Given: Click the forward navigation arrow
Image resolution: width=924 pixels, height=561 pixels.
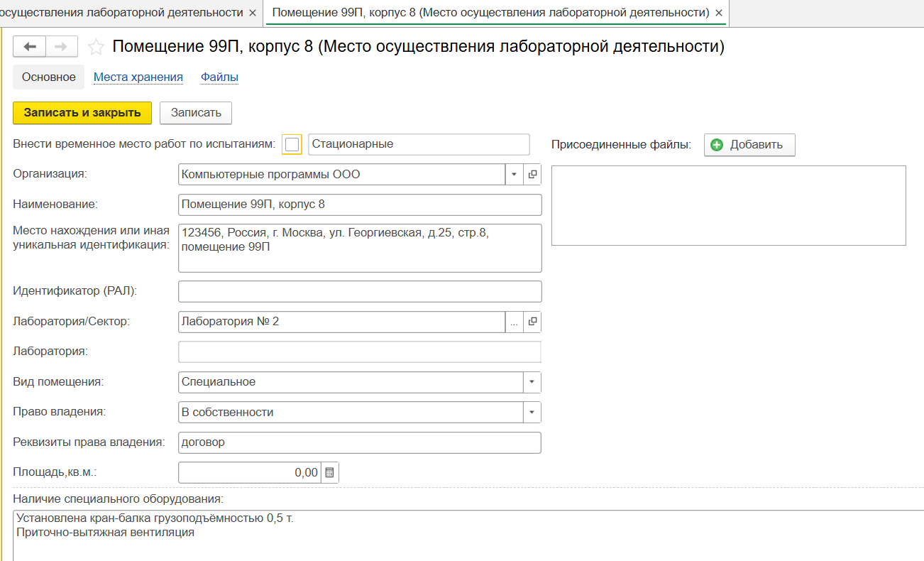Looking at the screenshot, I should point(62,47).
